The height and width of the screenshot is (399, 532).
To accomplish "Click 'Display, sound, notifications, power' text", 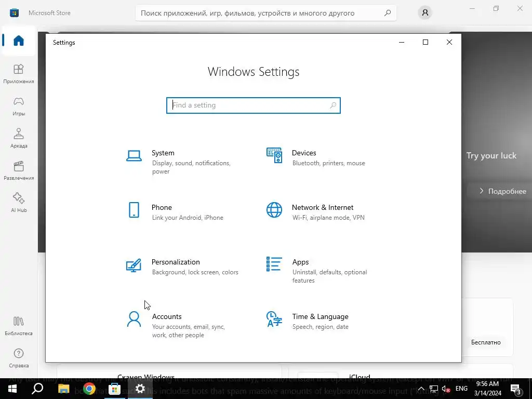I will pyautogui.click(x=191, y=167).
